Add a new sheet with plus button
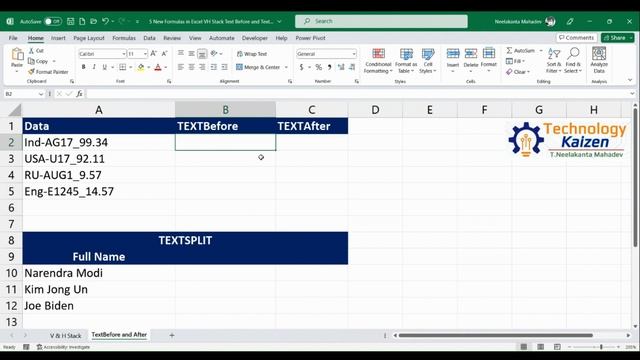This screenshot has width=640, height=360. (x=172, y=336)
